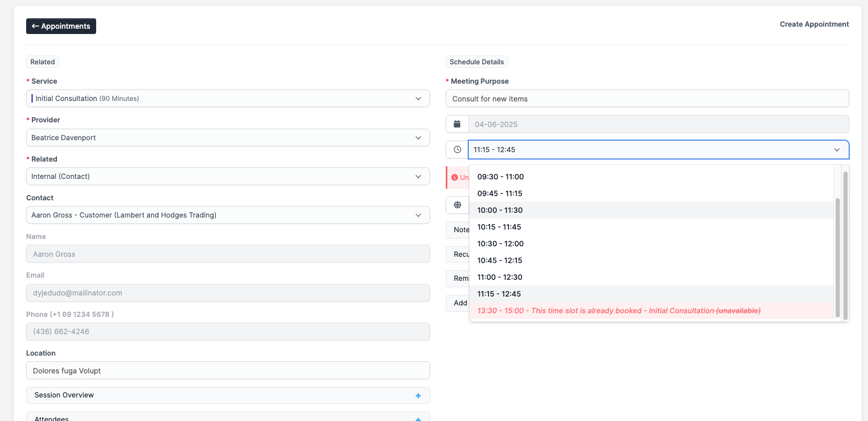
Task: Select the 11:00 - 12:30 option
Action: pos(500,277)
